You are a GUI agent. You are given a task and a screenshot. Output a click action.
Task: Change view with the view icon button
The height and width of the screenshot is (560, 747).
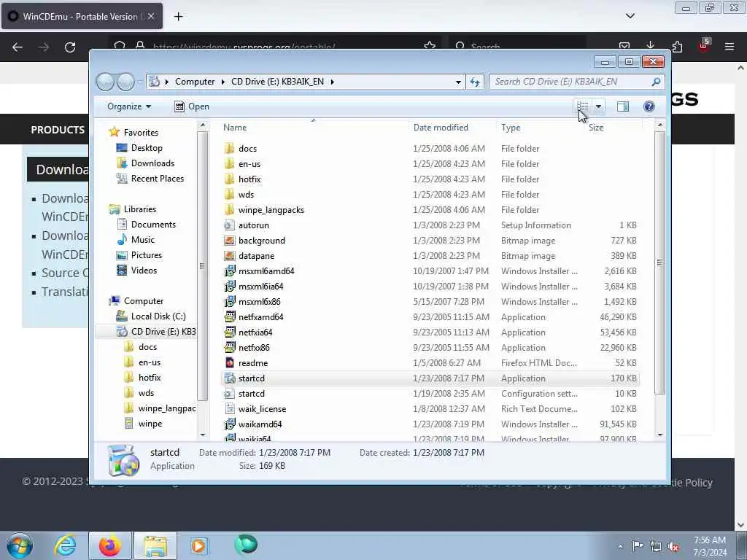tap(583, 106)
